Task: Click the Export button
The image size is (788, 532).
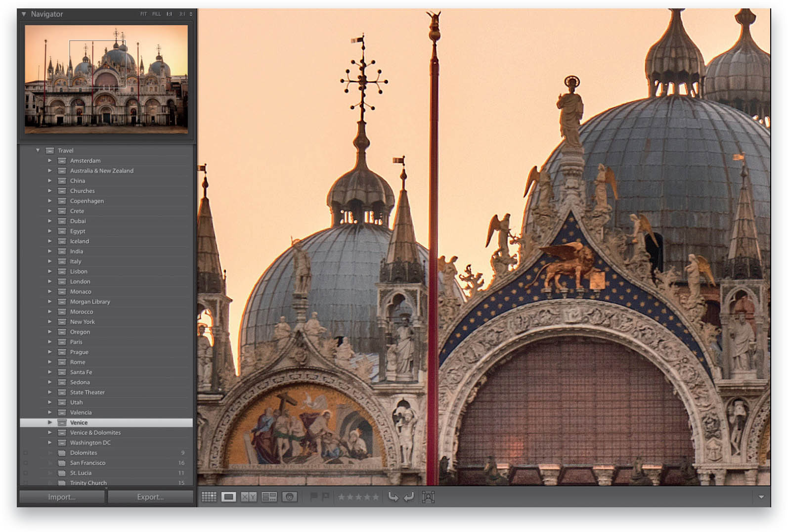Action: (150, 497)
